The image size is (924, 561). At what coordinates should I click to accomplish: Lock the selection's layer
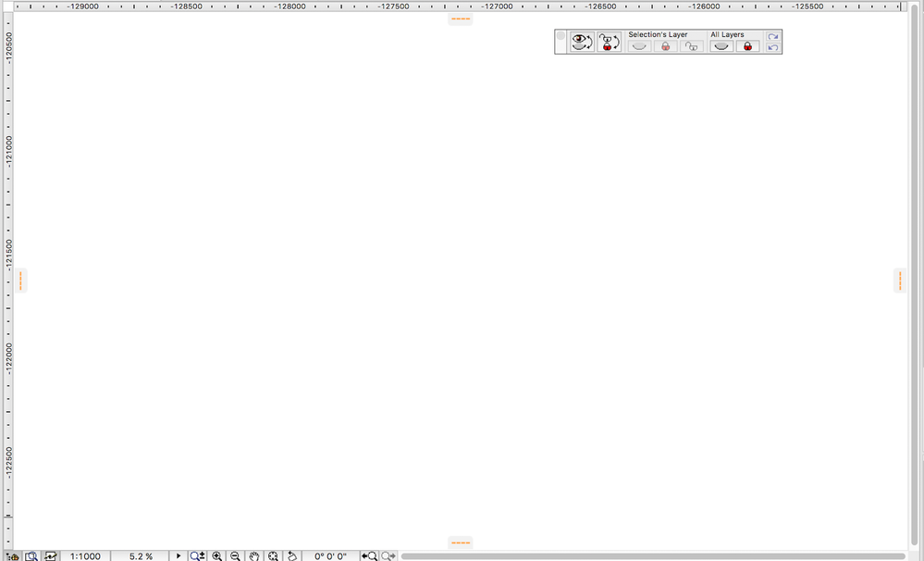coord(665,46)
